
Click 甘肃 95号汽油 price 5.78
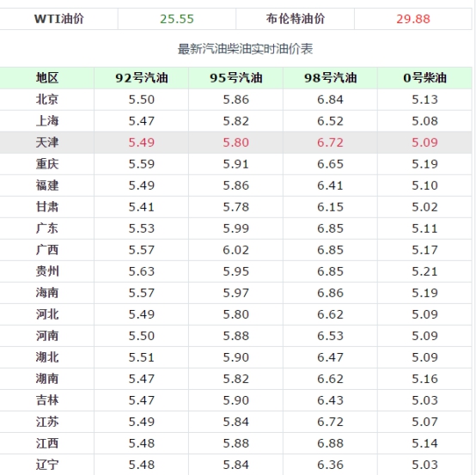click(x=236, y=207)
